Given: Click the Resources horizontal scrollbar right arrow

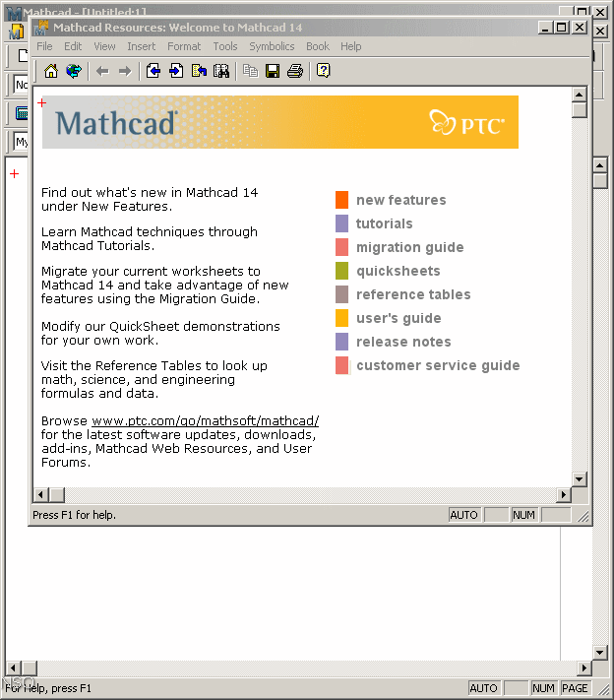Looking at the screenshot, I should pos(564,494).
